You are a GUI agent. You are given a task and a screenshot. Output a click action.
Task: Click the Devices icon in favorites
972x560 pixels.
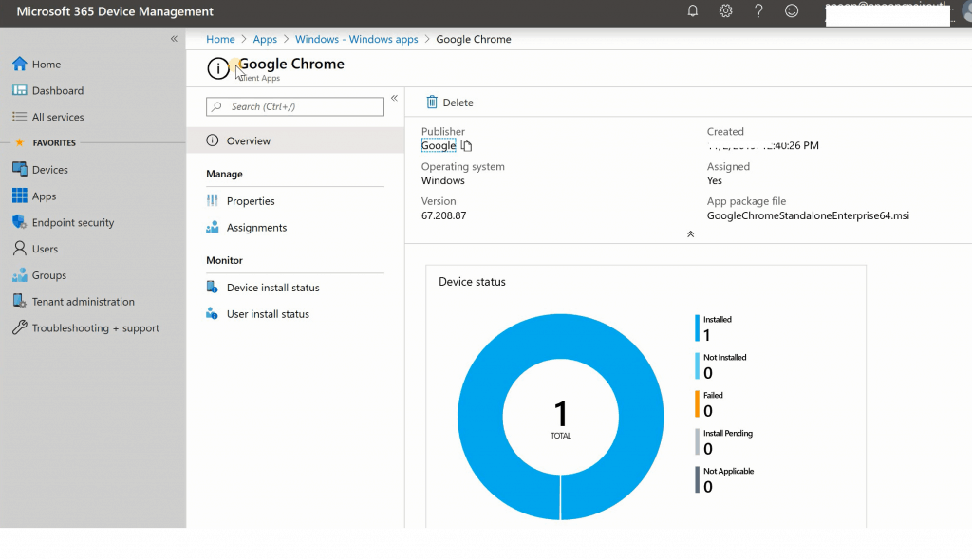[20, 169]
